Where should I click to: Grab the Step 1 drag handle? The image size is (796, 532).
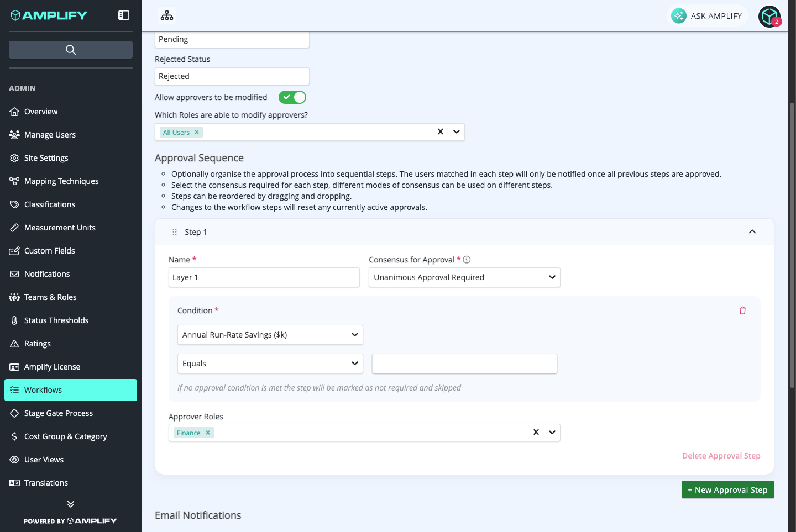pos(175,232)
